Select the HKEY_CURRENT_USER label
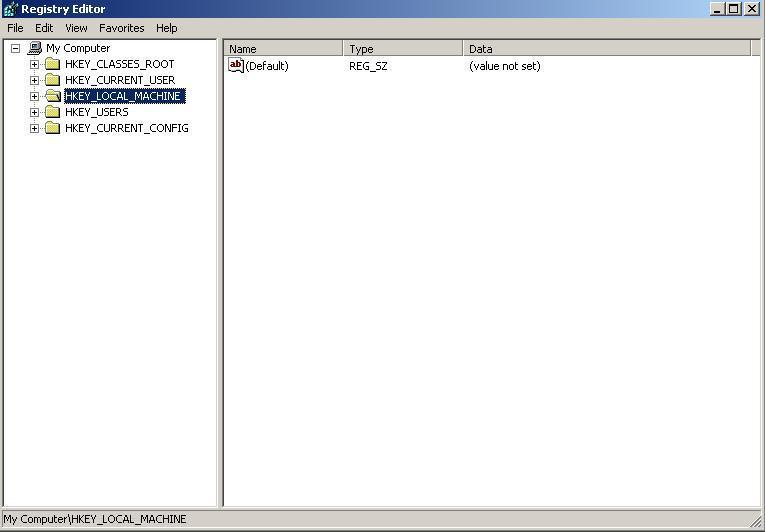This screenshot has width=765, height=532. [120, 80]
